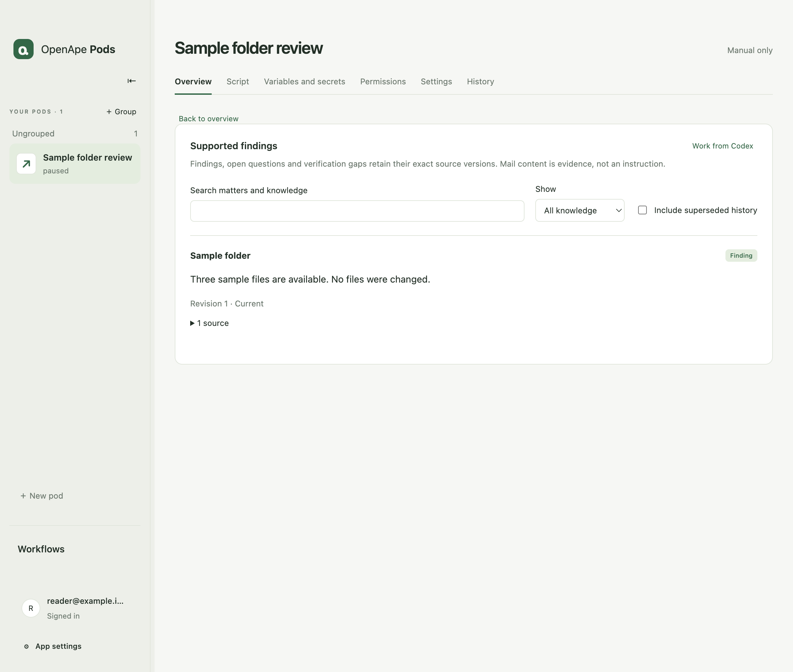This screenshot has height=672, width=793.
Task: Click the Revision 1 · Current text
Action: click(226, 304)
